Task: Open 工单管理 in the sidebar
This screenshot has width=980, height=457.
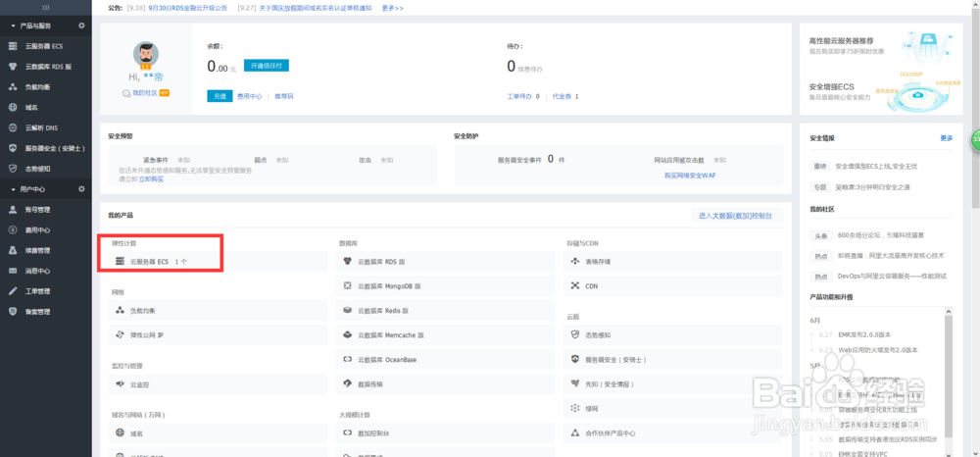Action: pos(46,291)
